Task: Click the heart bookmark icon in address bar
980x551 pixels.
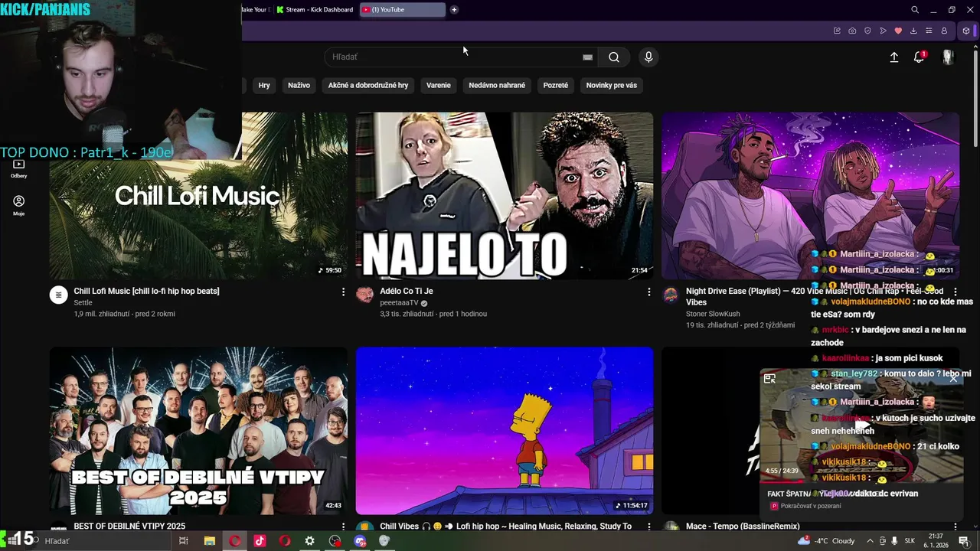Action: pos(898,31)
